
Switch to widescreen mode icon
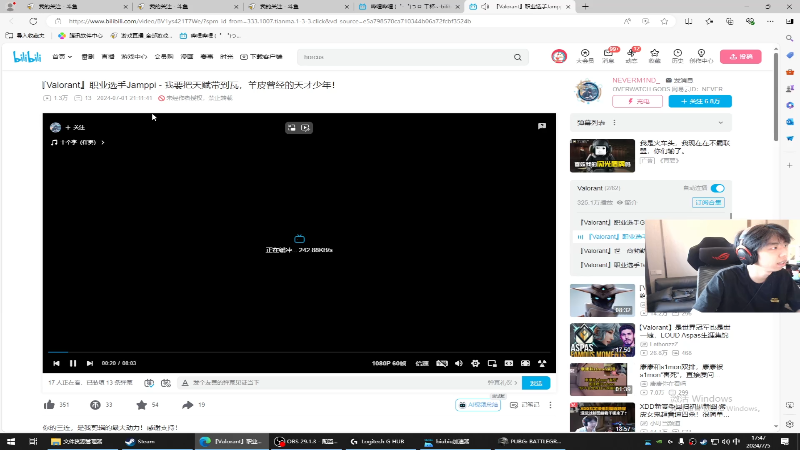pyautogui.click(x=509, y=363)
